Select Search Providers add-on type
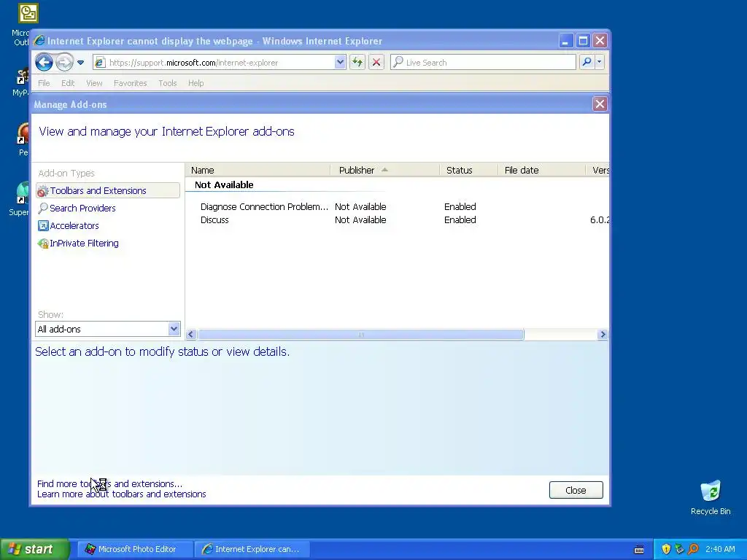The image size is (747, 560). coord(82,208)
